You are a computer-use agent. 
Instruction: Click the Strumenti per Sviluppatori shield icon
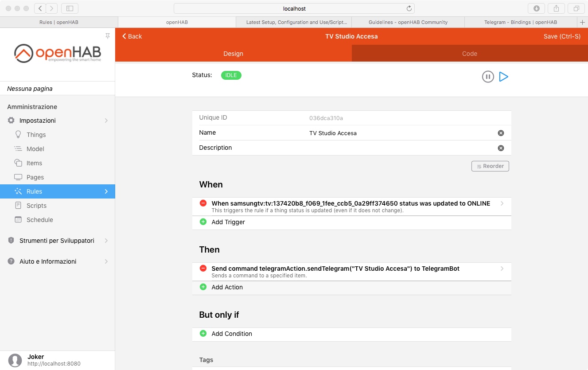click(x=11, y=241)
